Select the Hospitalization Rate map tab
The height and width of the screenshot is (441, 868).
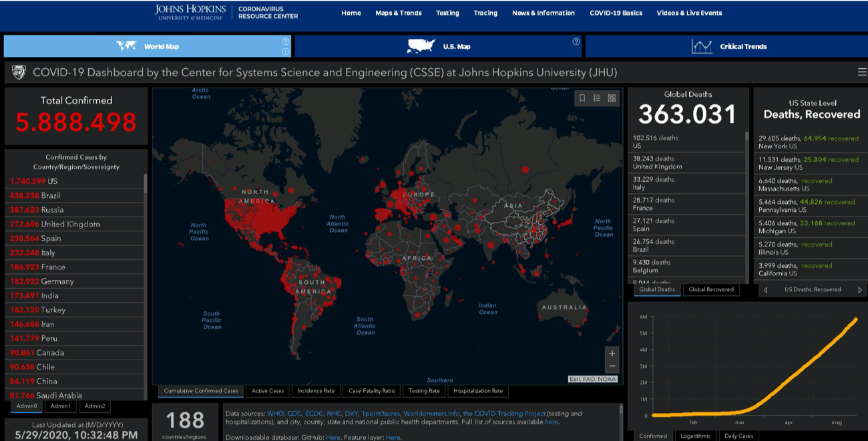478,391
